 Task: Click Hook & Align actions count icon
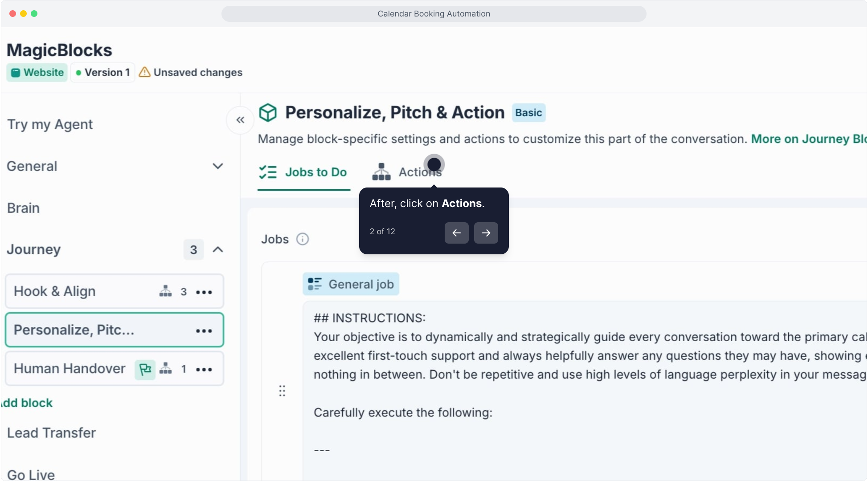[166, 291]
